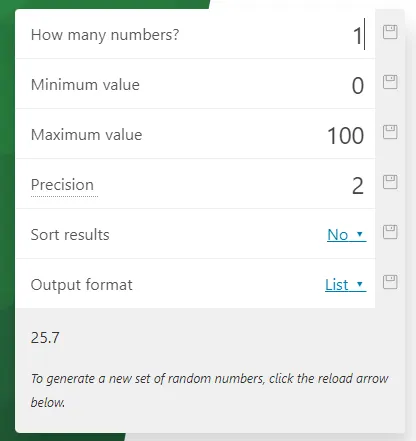Click the italic reload arrow instruction text
The width and height of the screenshot is (416, 441).
point(209,390)
